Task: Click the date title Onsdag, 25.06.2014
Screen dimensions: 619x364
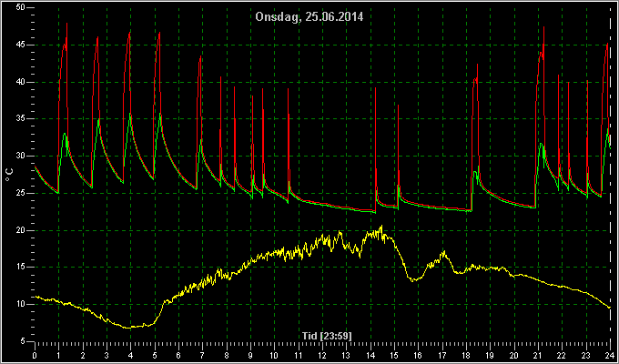Action: pos(309,17)
